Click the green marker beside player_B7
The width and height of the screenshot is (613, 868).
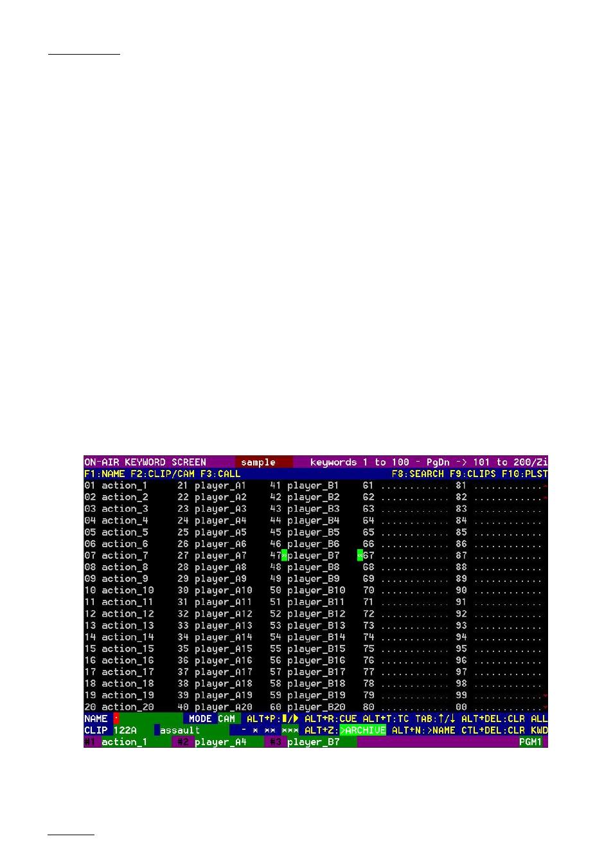tap(284, 556)
